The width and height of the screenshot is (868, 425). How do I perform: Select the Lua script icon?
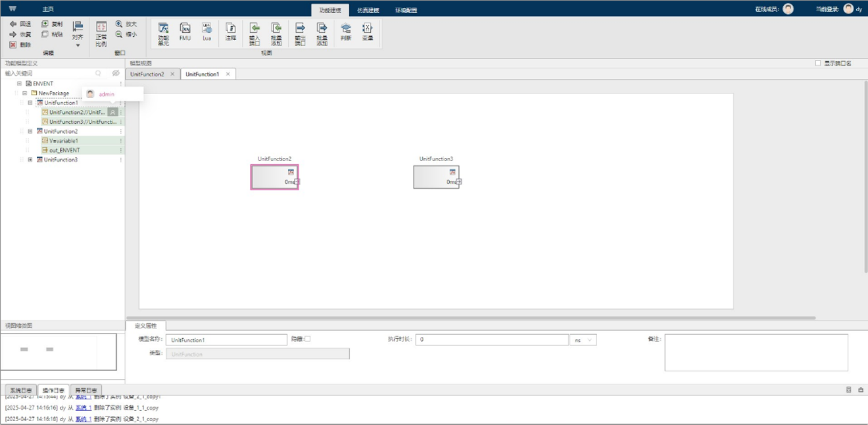pyautogui.click(x=206, y=32)
